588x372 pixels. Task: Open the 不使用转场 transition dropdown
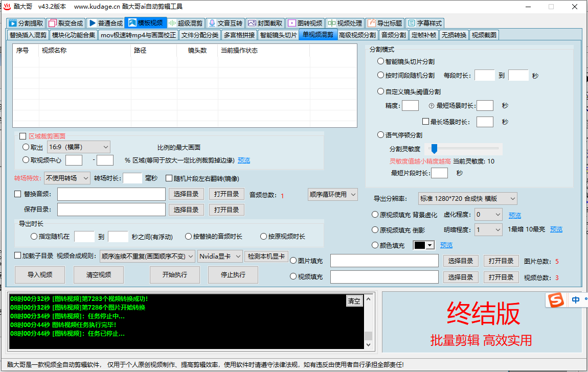point(67,178)
